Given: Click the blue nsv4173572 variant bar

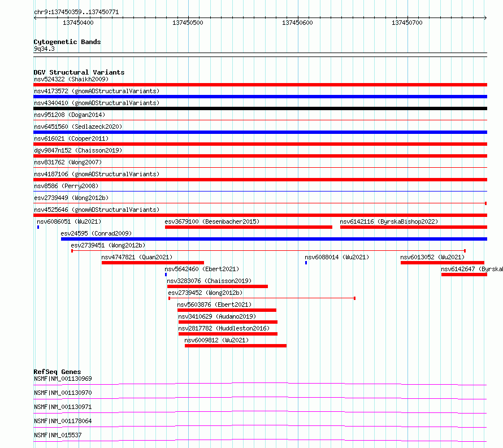Looking at the screenshot, I should [x=260, y=97].
